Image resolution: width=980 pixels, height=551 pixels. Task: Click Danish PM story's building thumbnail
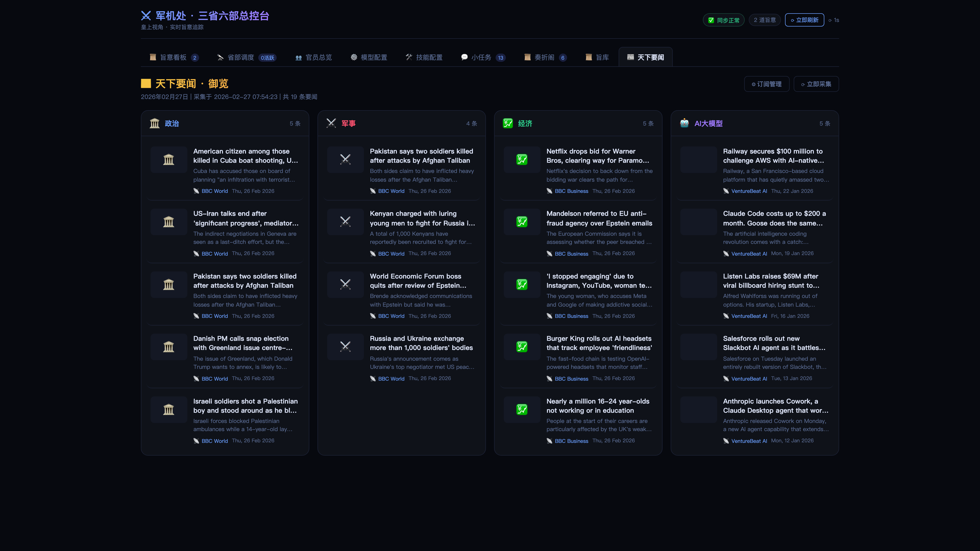168,347
